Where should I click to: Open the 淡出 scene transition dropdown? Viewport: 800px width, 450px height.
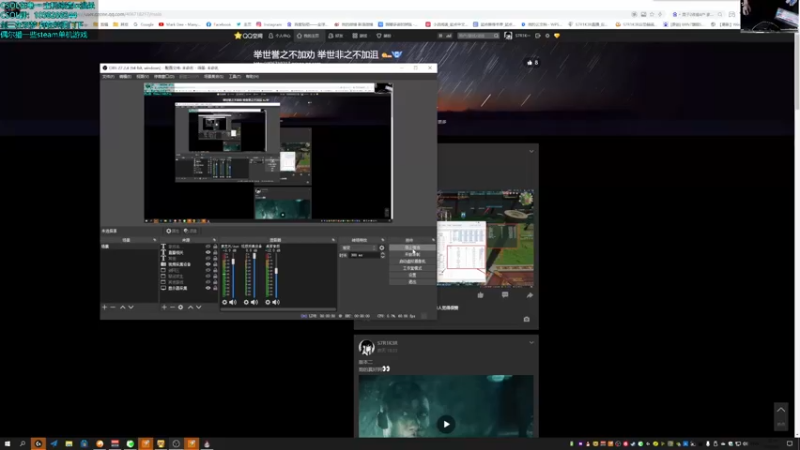(359, 248)
